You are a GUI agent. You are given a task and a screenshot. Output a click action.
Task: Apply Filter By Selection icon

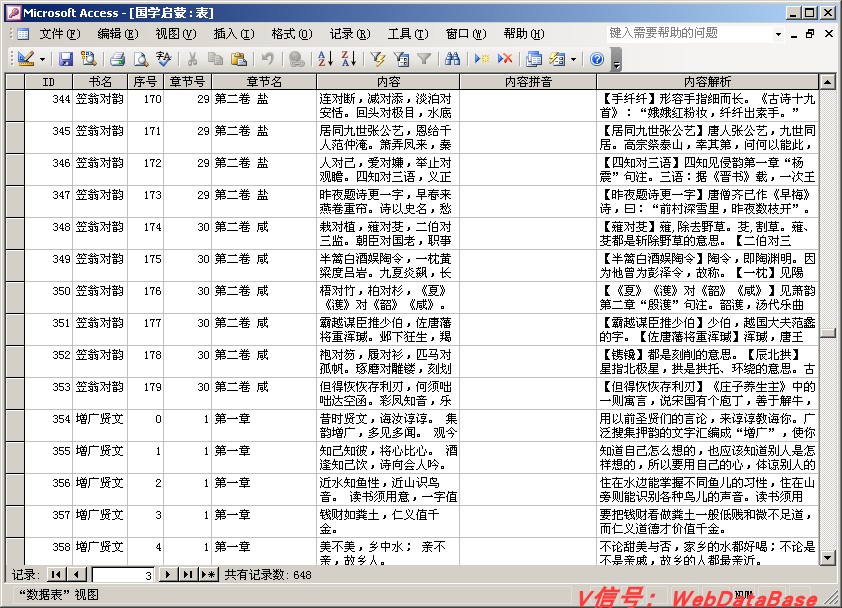[x=378, y=59]
